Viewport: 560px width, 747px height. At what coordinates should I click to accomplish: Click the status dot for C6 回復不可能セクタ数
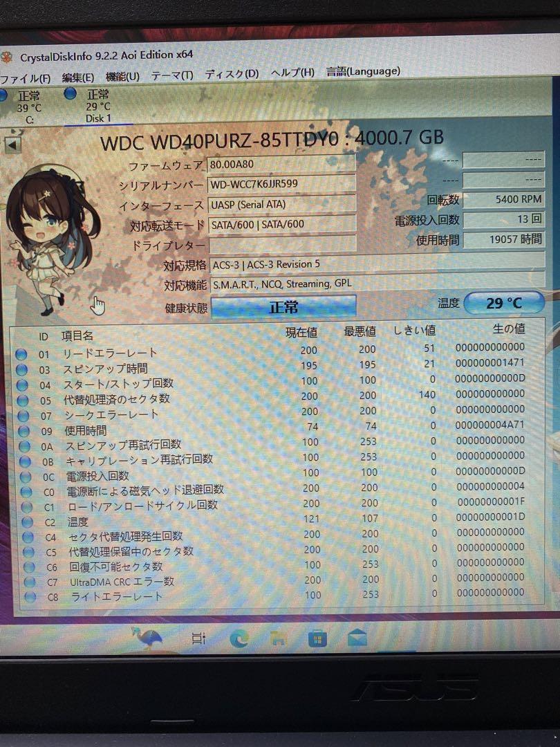click(x=29, y=567)
